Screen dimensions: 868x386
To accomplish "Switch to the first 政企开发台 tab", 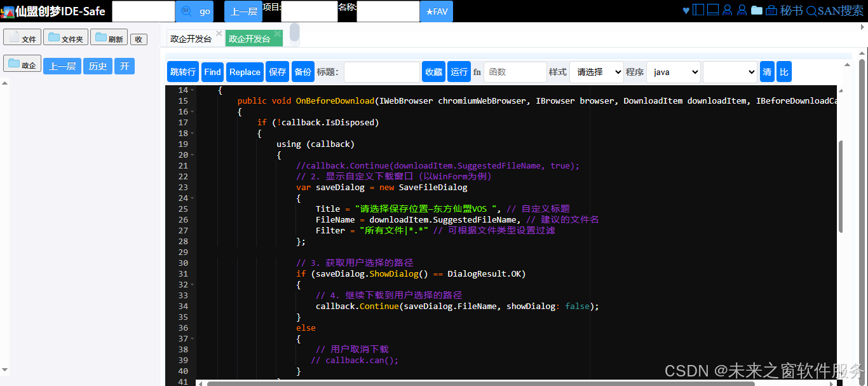I will coord(191,39).
